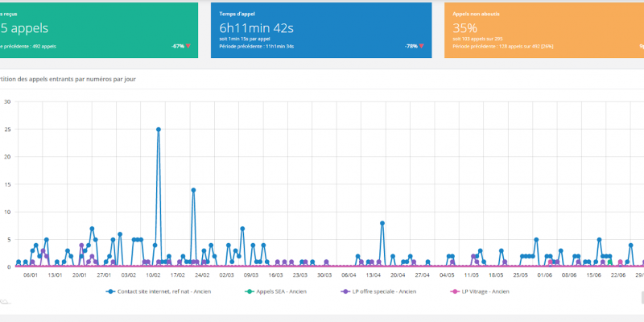Select the blue 'Temps d'appel' card
The height and width of the screenshot is (322, 644).
pyautogui.click(x=320, y=29)
